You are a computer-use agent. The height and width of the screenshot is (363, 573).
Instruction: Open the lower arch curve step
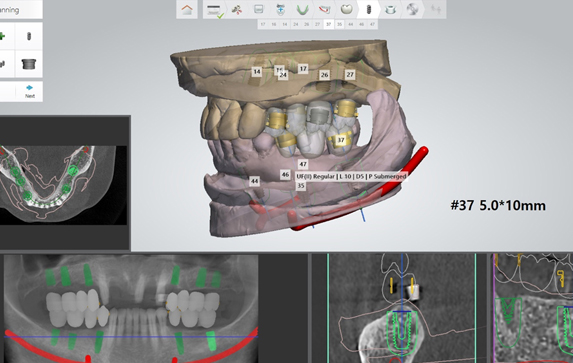click(302, 10)
